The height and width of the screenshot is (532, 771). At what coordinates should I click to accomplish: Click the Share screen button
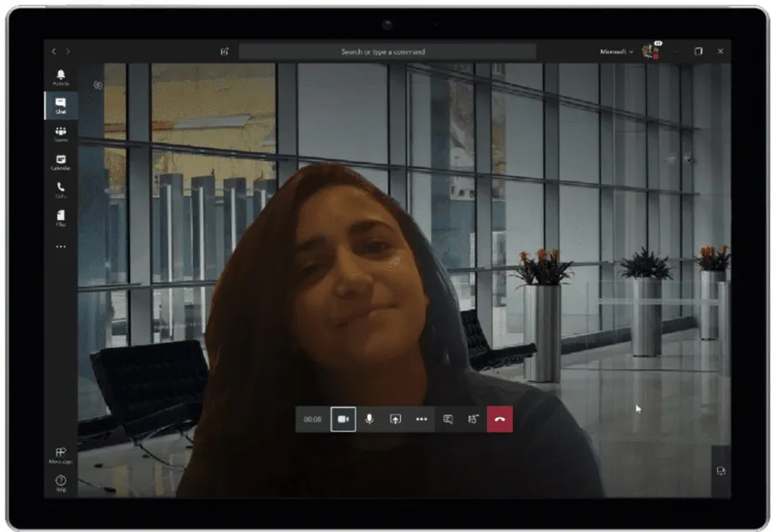tap(395, 419)
